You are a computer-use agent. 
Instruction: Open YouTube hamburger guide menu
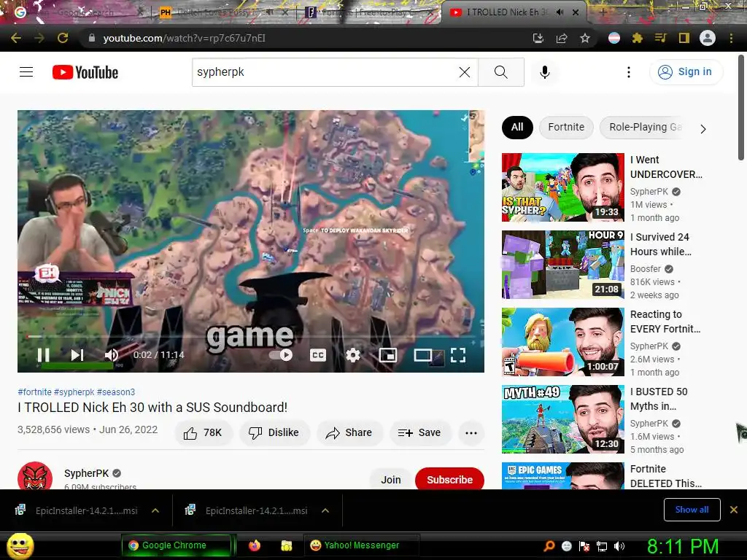coord(26,72)
